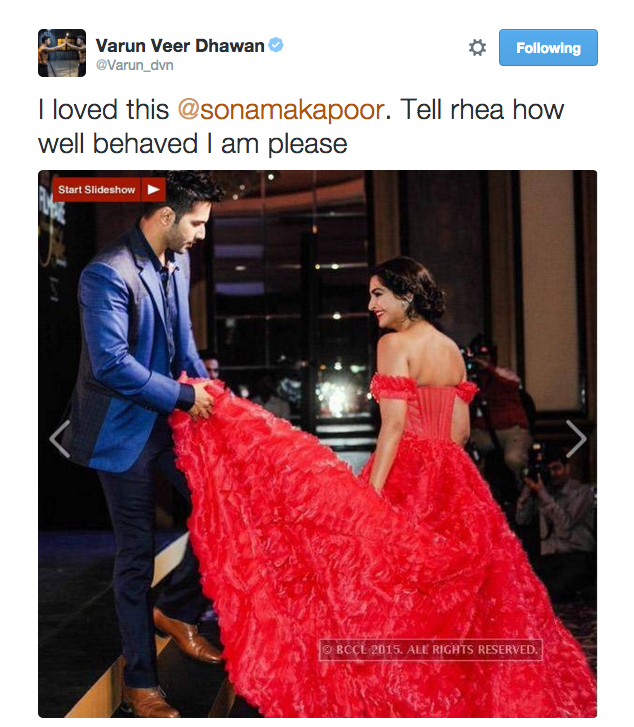
Task: Open Varun Veer Dhawan's profile avatar
Action: (62, 53)
